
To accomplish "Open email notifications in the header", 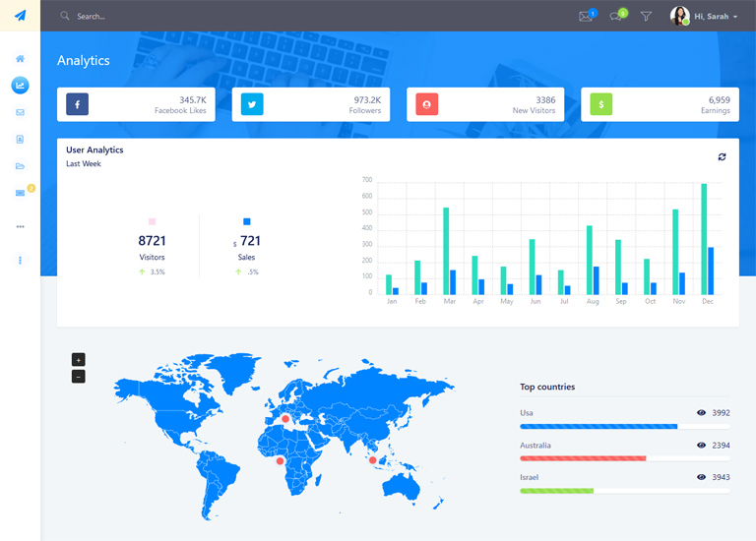I will (x=586, y=16).
